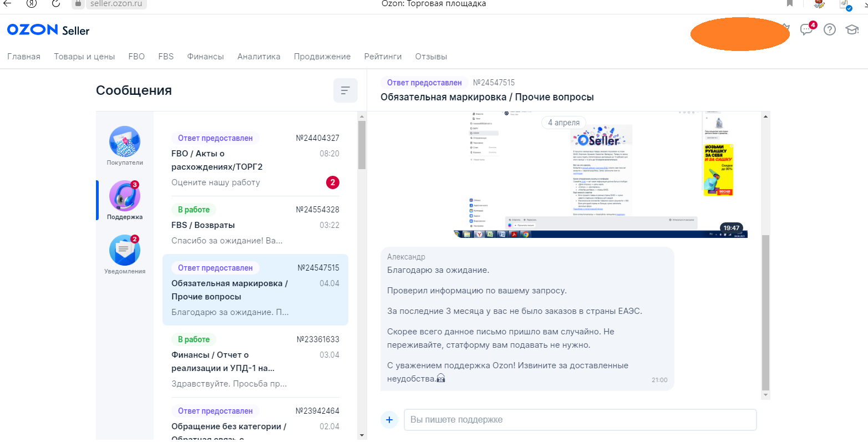868x442 pixels.
Task: Go to the Аналитика menu item
Action: pos(258,57)
